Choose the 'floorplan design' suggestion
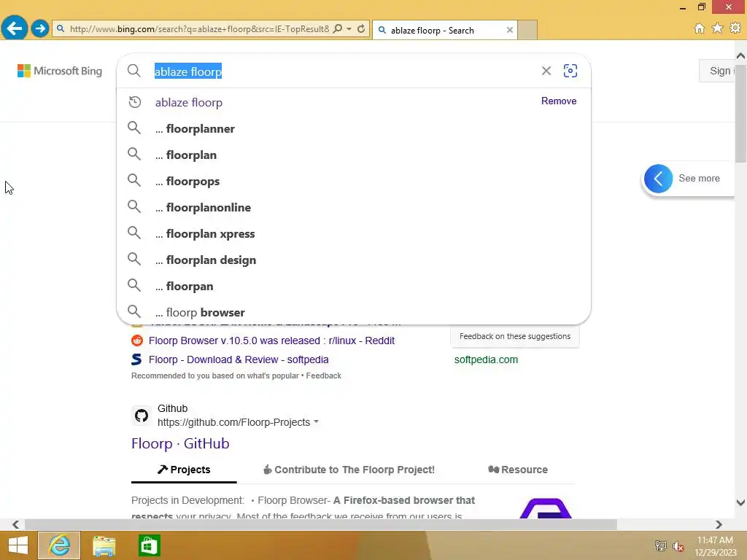The width and height of the screenshot is (747, 560). (x=354, y=260)
